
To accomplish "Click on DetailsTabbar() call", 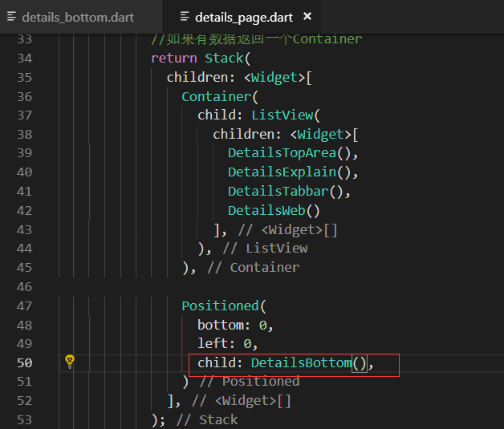I will (x=286, y=192).
